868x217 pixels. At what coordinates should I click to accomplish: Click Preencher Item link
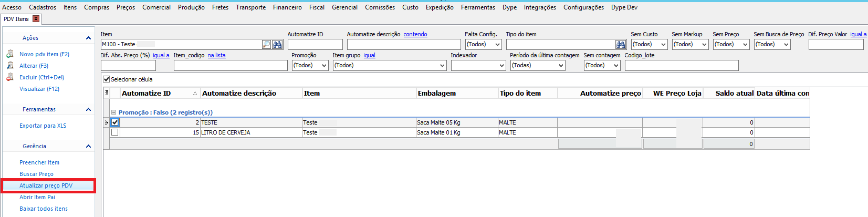point(39,162)
